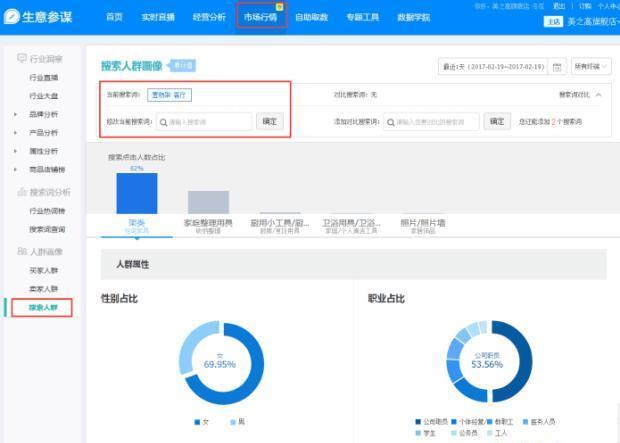
Task: Click 确定 next to 修改当前搜索词 field
Action: point(270,121)
